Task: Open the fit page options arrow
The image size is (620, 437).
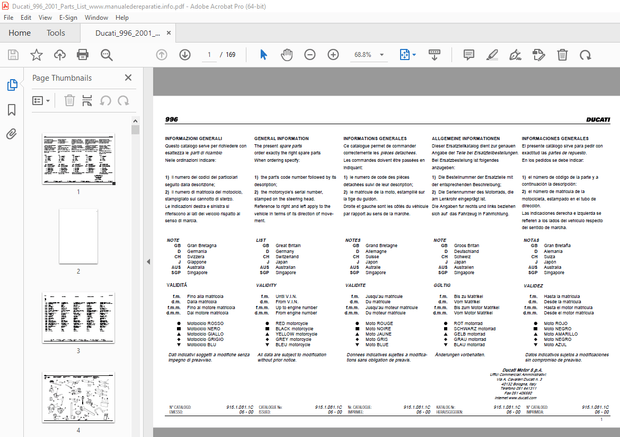Action: 414,55
